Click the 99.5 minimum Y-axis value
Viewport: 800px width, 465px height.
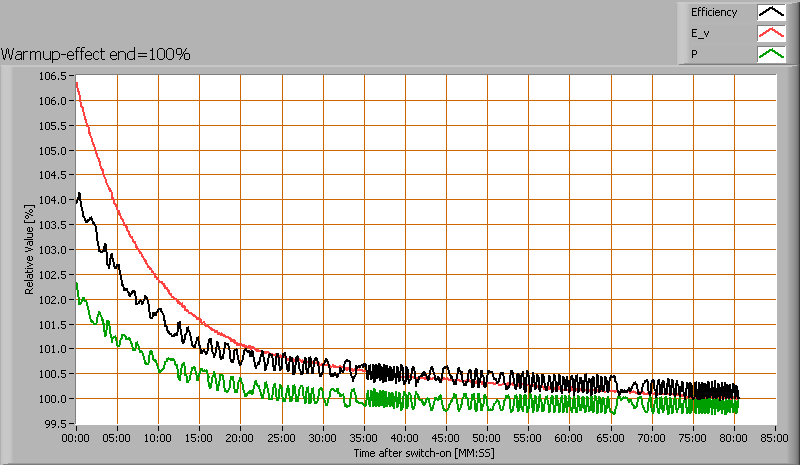55,424
